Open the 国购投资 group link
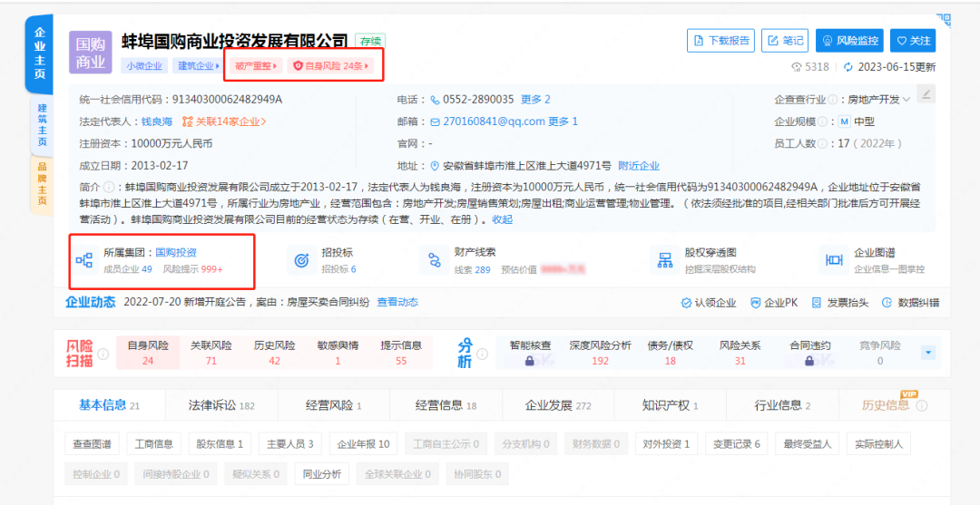 [x=176, y=253]
